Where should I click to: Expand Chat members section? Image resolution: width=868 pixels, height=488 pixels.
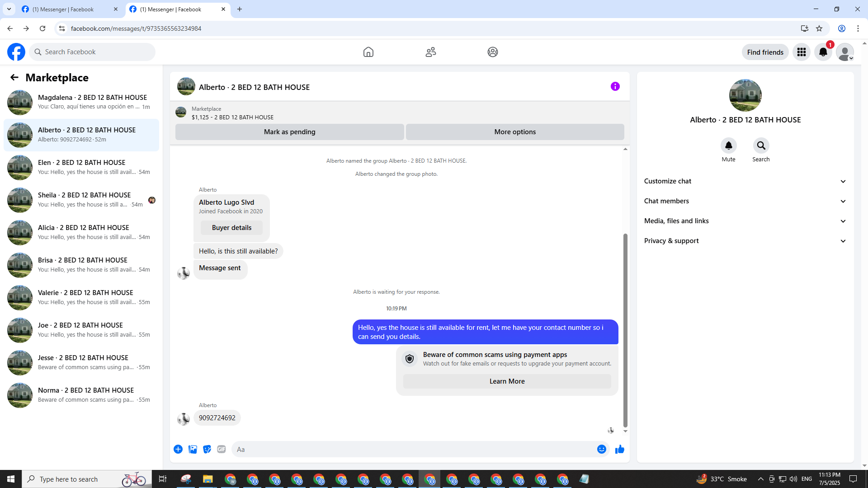pos(745,201)
